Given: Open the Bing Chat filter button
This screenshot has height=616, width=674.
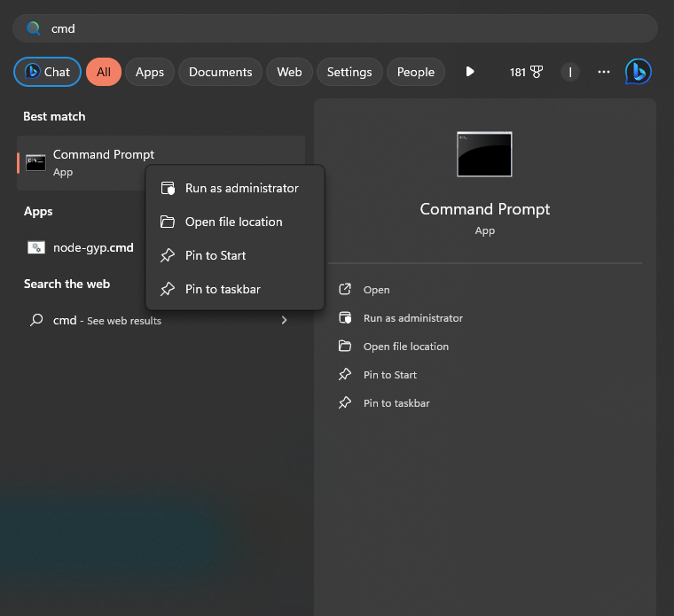Looking at the screenshot, I should pos(47,72).
